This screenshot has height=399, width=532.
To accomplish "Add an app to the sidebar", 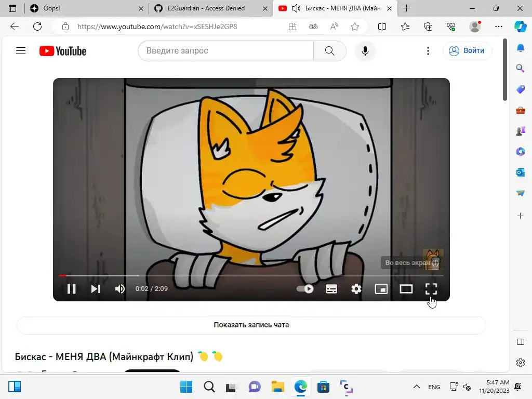I will 521,216.
